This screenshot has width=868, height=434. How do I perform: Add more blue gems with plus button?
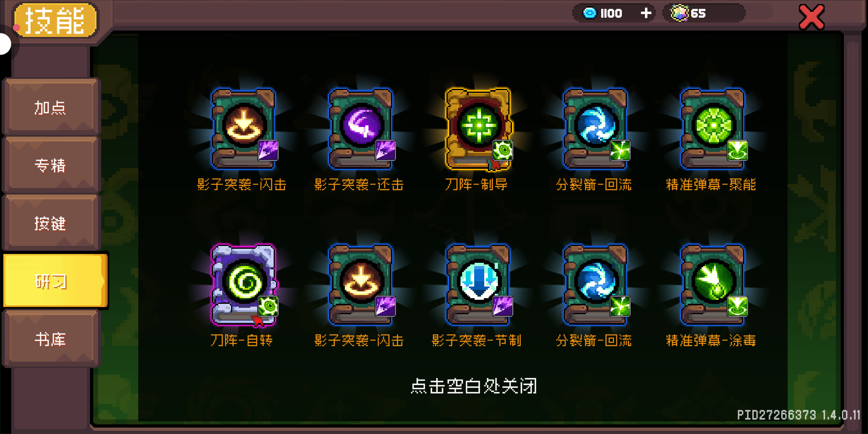[x=646, y=13]
